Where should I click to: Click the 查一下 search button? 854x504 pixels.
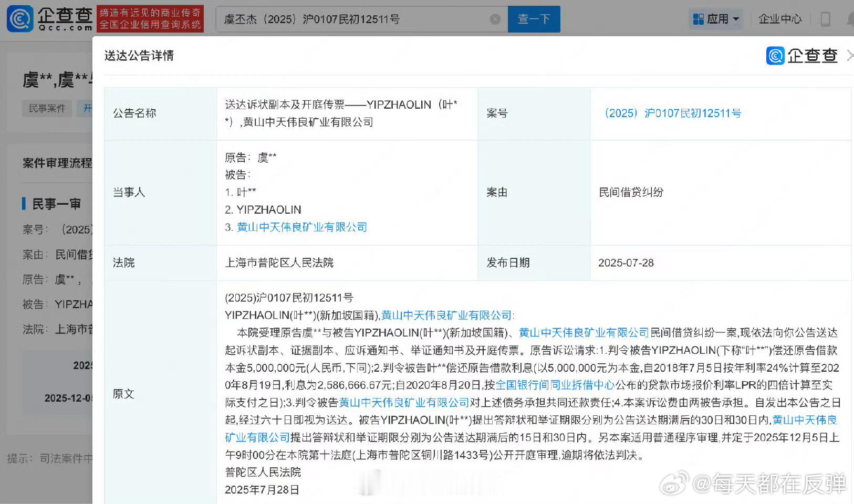(534, 19)
